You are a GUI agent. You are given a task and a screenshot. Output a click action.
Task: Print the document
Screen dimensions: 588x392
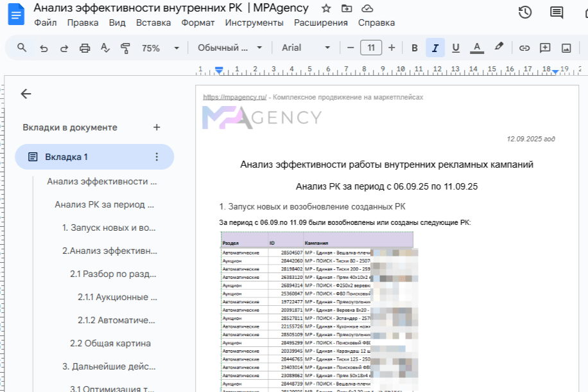(x=85, y=48)
